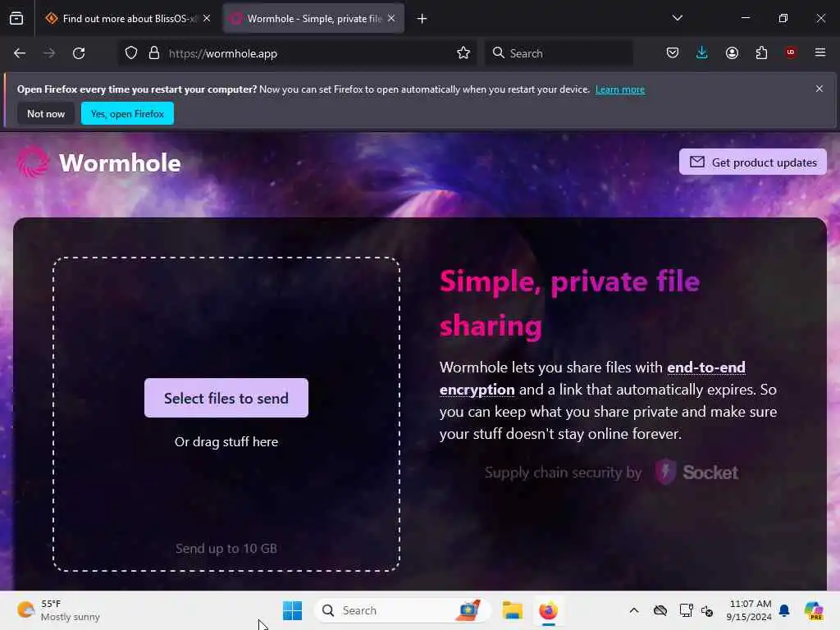
Task: Close the Wormhole tab
Action: pos(391,19)
